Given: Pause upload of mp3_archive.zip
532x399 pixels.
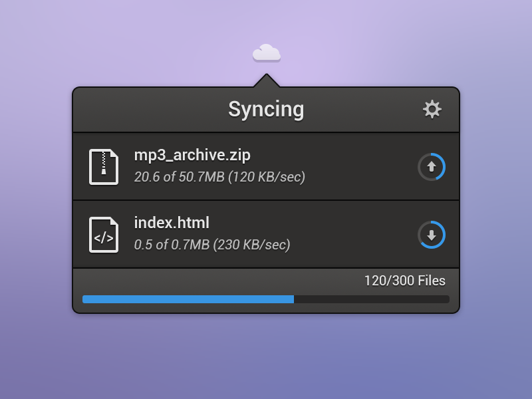Looking at the screenshot, I should click(x=432, y=167).
